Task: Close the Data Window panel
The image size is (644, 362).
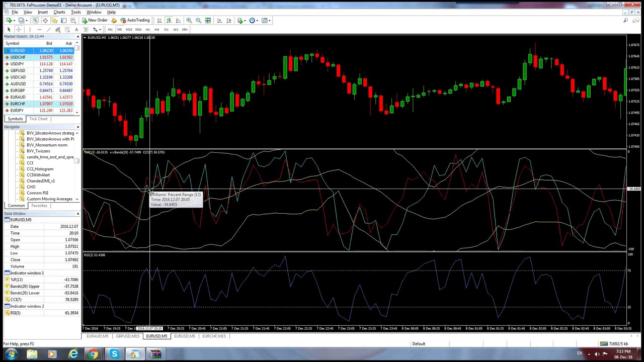Action: 77,214
